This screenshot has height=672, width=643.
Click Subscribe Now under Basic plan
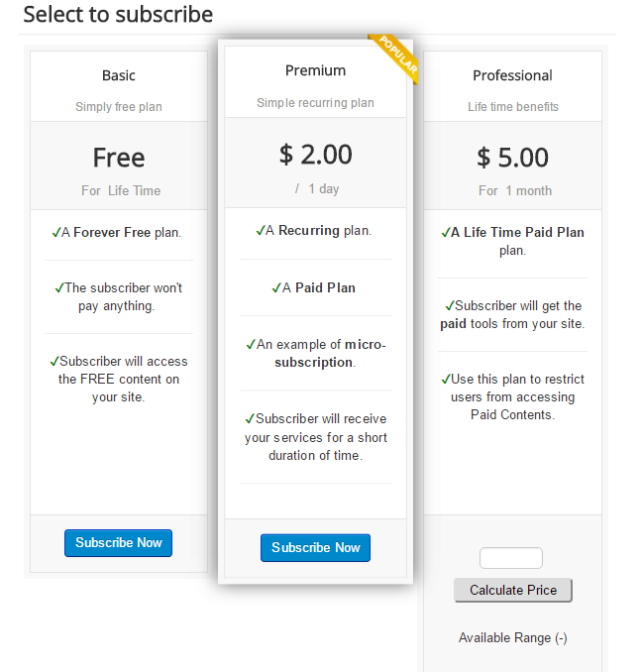point(118,543)
